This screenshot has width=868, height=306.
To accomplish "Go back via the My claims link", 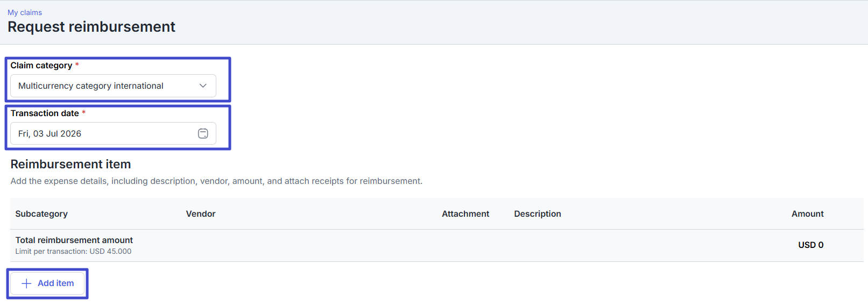I will 25,12.
